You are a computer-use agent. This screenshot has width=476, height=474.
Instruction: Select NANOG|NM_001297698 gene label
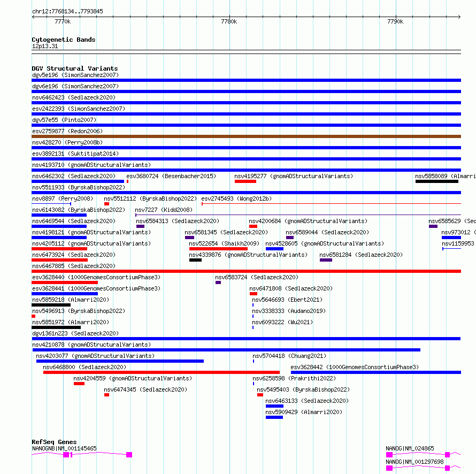pos(414,462)
